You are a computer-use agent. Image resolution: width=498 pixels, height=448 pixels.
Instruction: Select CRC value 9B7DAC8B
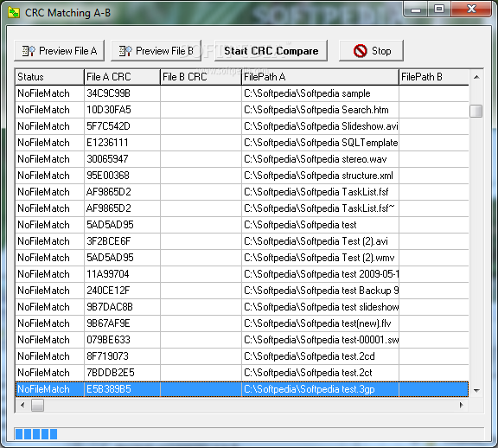(x=110, y=307)
